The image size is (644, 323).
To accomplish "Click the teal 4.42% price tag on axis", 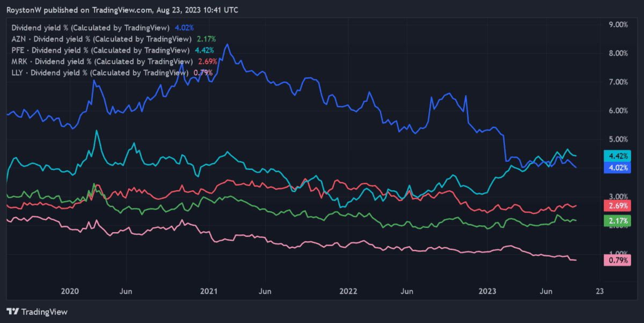I will pyautogui.click(x=617, y=156).
